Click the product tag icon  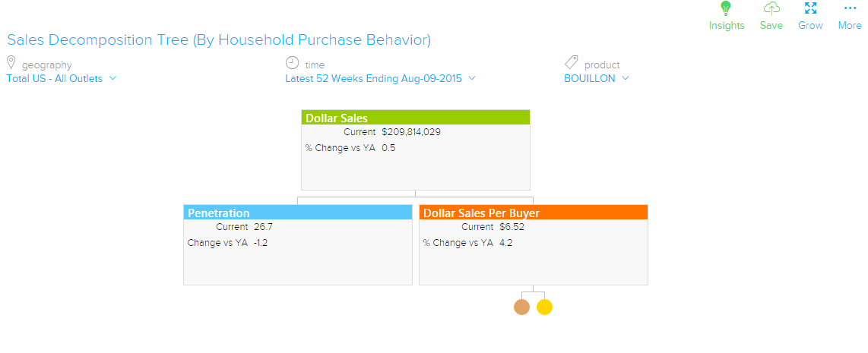coord(572,63)
